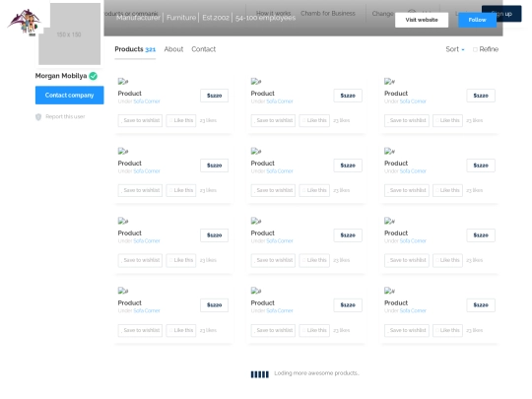Open broken image icon in first row, middle product card
Screen dimensions: 532x399
(256, 81)
